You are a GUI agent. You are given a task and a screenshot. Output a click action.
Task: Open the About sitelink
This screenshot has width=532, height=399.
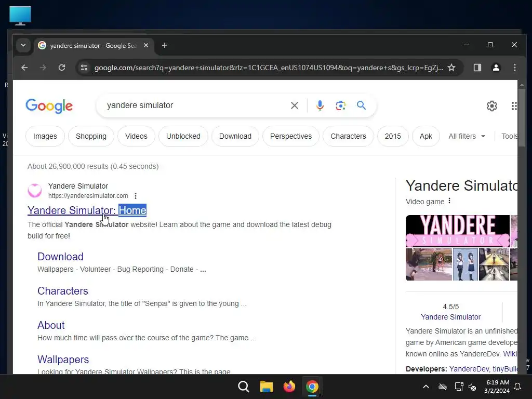(51, 325)
